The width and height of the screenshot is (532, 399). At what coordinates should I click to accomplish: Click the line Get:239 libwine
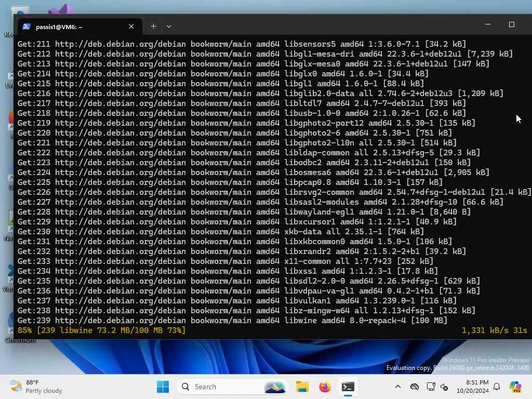(232, 320)
